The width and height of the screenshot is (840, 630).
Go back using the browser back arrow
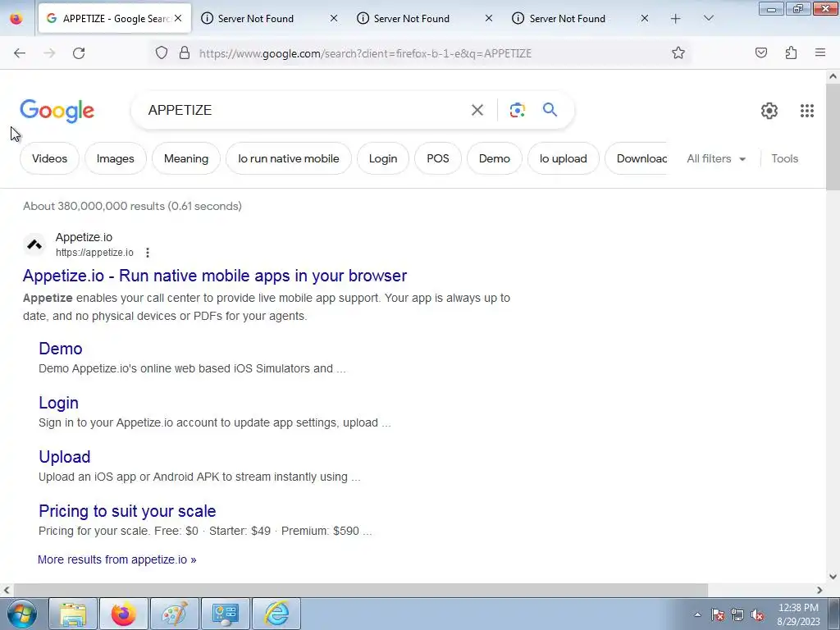tap(20, 53)
